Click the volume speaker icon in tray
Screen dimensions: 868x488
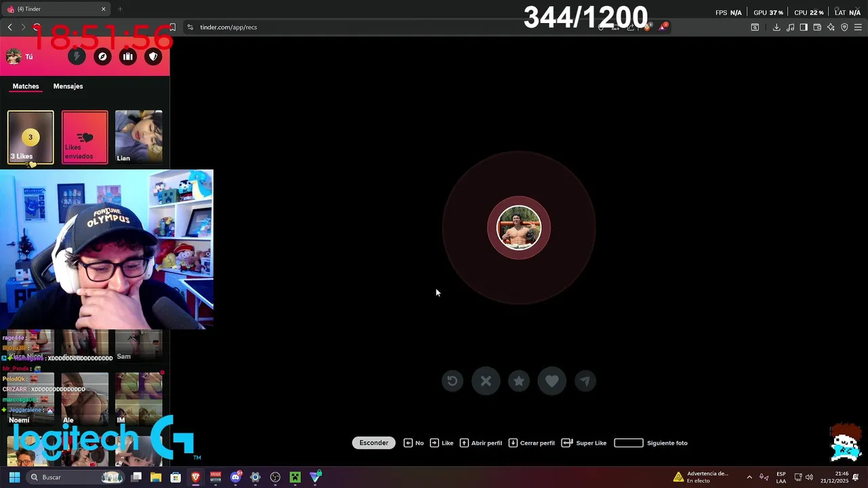809,477
